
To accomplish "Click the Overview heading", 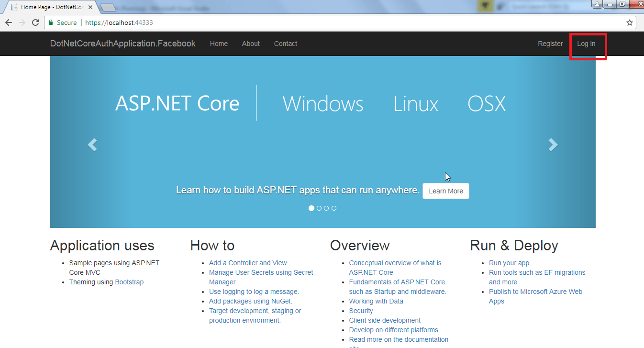I will pos(360,246).
